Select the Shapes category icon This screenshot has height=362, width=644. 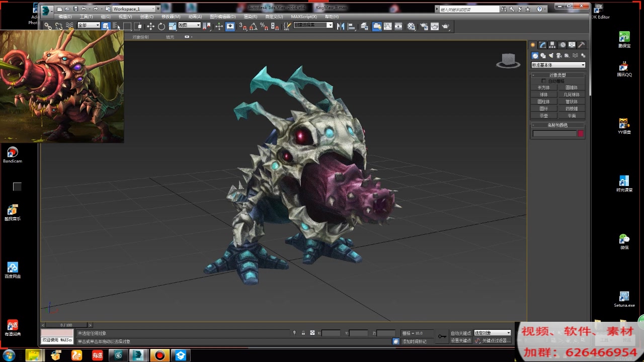click(x=543, y=55)
